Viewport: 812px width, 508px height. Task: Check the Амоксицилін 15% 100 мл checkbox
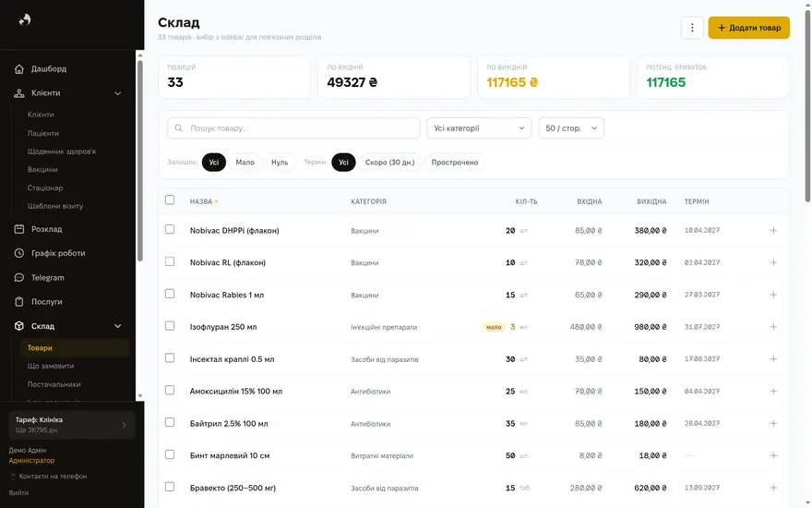(170, 390)
